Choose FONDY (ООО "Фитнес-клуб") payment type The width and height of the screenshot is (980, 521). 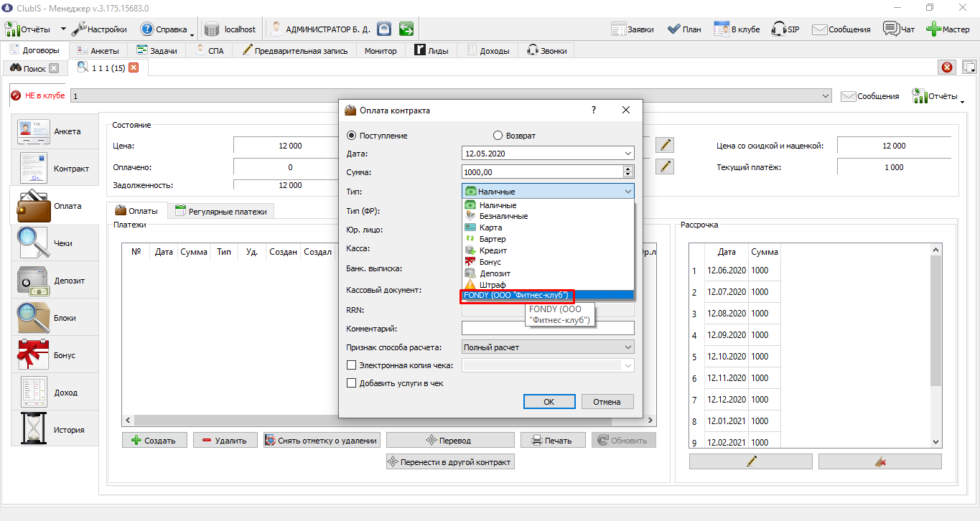tap(548, 296)
